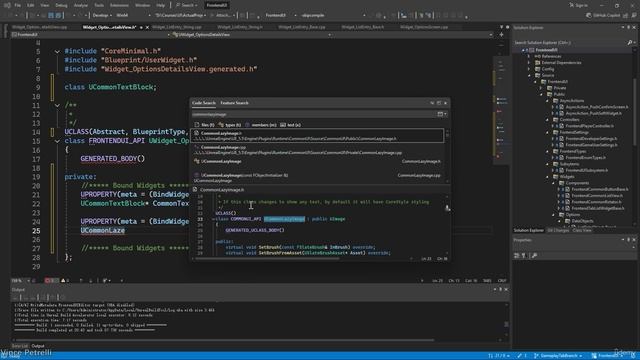The image size is (640, 360).
Task: Select the Output tab at bottom
Action: click(38, 346)
